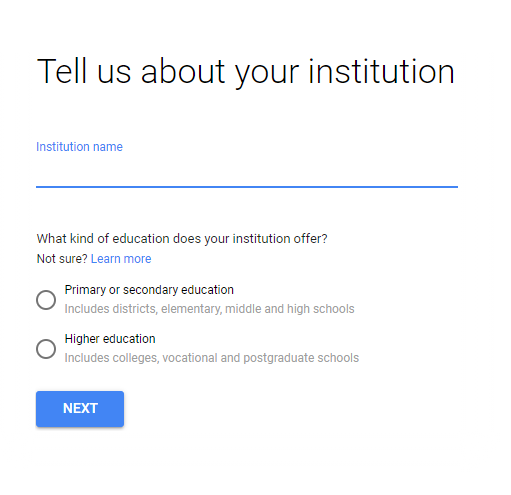Click the 'Primary or secondary education' label text
Viewport: 511px width, 495px height.
coord(149,290)
